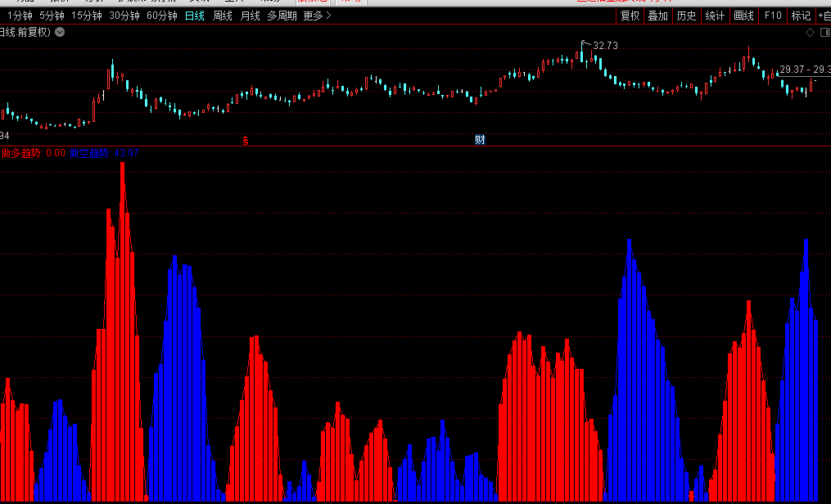The width and height of the screenshot is (831, 504).
Task: Open the circular dropdown next to 日线前复权
Action: [60, 32]
